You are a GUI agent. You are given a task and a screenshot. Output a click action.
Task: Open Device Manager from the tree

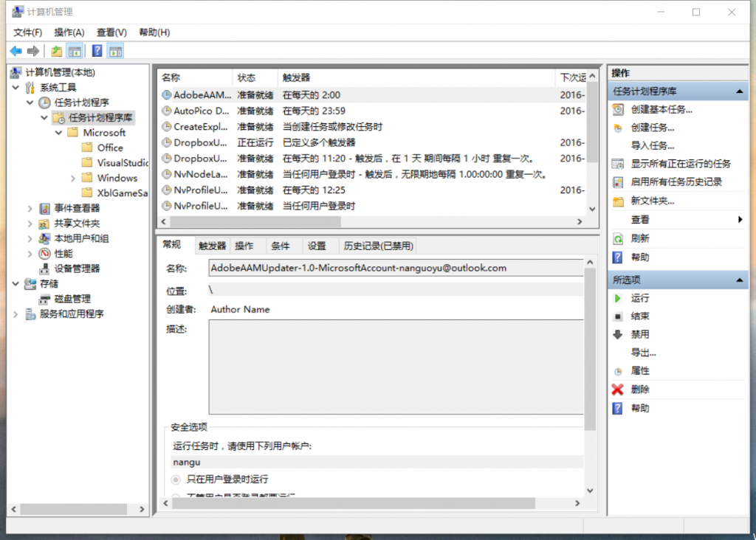pos(77,269)
